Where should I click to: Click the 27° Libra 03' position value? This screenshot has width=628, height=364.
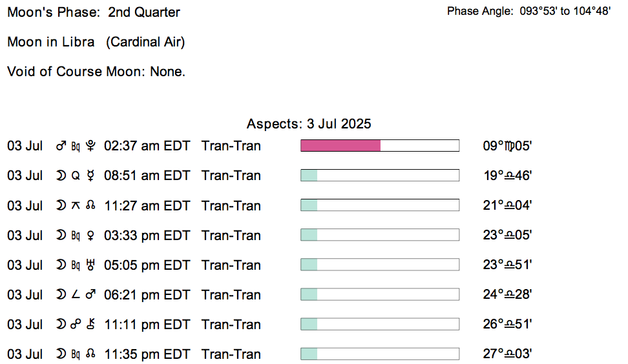pos(508,354)
